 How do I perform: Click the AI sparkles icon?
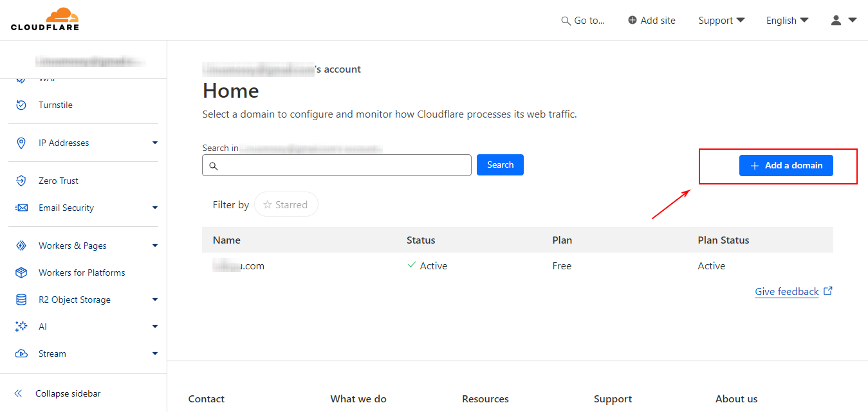21,327
